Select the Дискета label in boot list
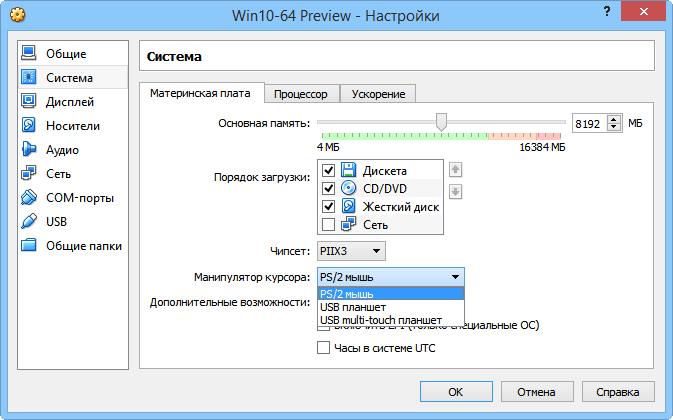Screen dimensions: 673x420 click(x=385, y=171)
